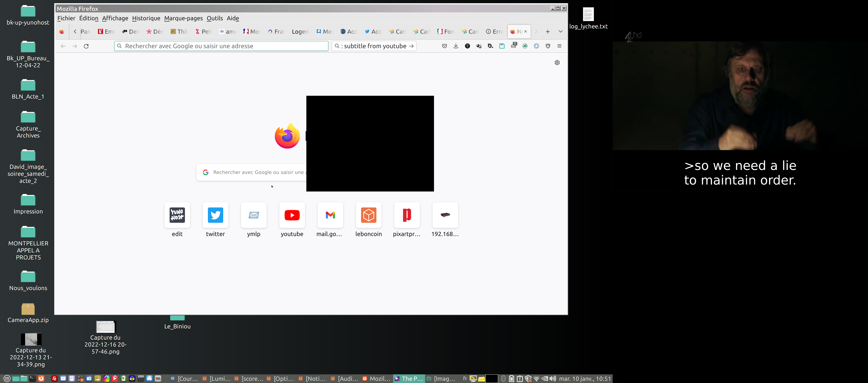
Task: Click the teal floppy disk extension icon
Action: (x=502, y=46)
